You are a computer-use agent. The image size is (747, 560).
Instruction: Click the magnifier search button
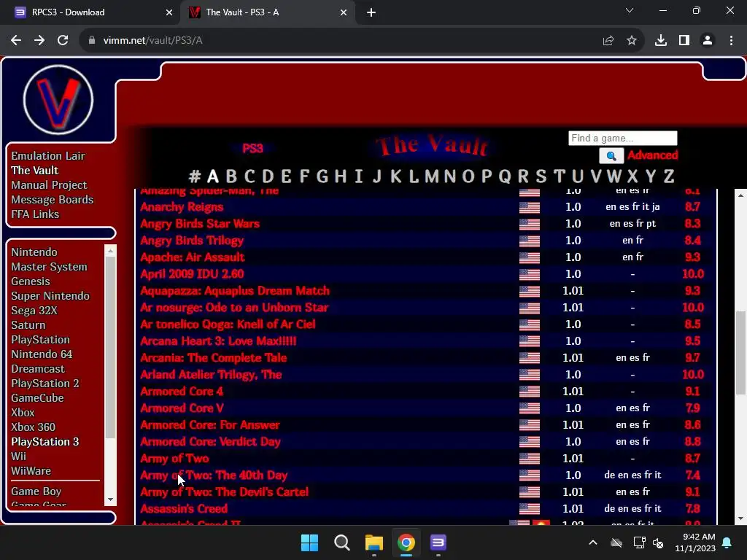tap(611, 155)
